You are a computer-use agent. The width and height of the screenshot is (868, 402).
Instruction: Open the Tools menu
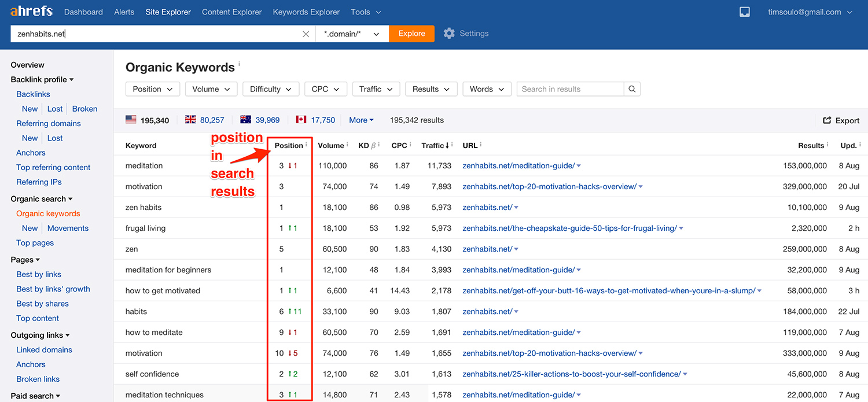click(366, 12)
